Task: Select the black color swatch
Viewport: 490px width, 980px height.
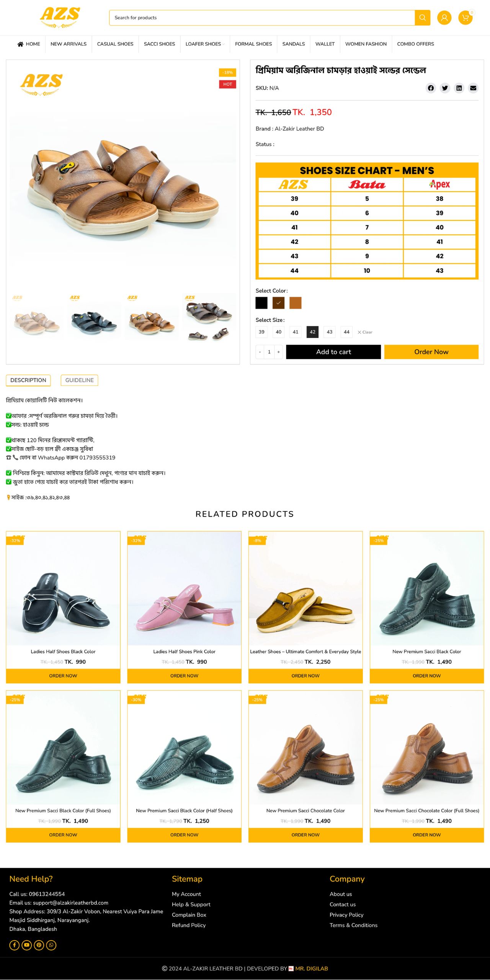Action: pos(261,303)
